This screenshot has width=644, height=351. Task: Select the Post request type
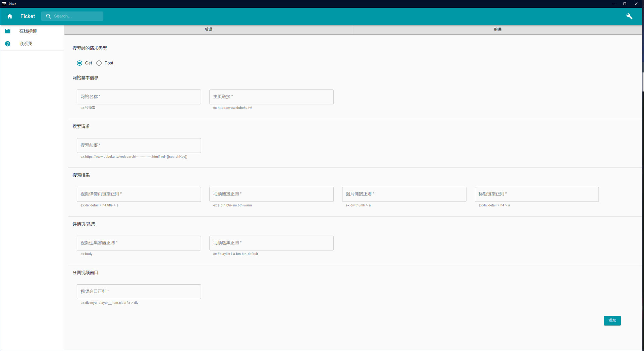[99, 63]
